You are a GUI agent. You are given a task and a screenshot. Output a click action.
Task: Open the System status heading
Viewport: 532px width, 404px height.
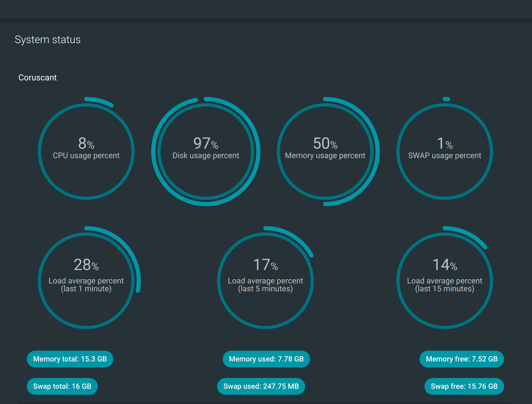pos(48,40)
